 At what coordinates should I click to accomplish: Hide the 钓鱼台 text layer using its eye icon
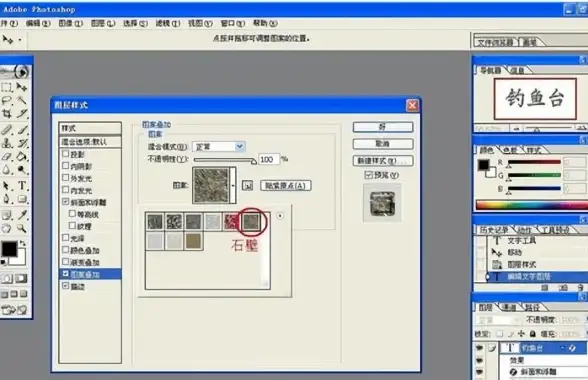click(480, 348)
